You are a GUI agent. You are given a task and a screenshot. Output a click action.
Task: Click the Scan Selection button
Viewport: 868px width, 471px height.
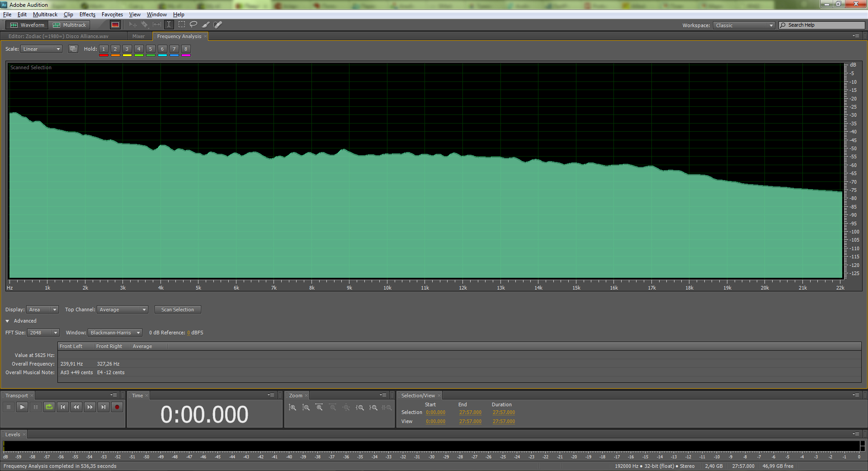tap(178, 309)
